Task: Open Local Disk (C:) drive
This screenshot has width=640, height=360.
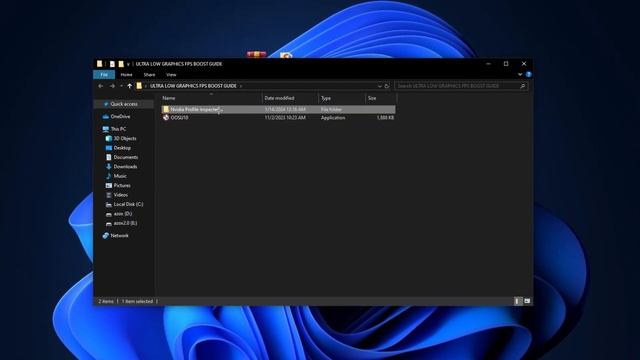Action: pyautogui.click(x=128, y=204)
